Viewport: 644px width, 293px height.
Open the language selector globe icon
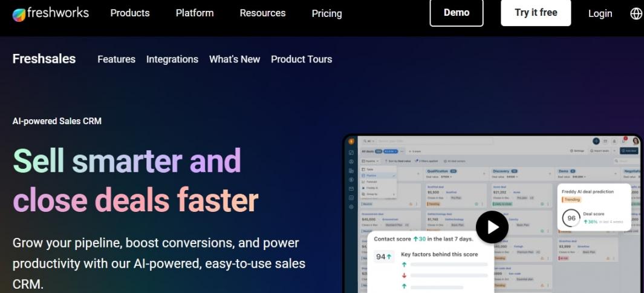(636, 13)
